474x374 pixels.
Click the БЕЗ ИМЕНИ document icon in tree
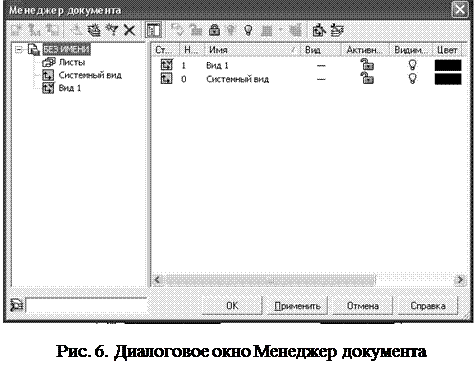pos(34,50)
